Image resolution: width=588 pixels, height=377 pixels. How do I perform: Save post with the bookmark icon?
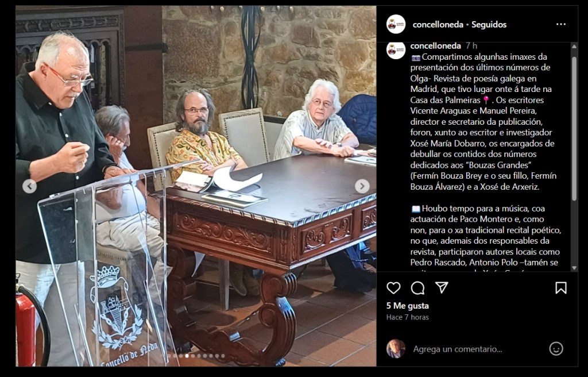pos(560,288)
